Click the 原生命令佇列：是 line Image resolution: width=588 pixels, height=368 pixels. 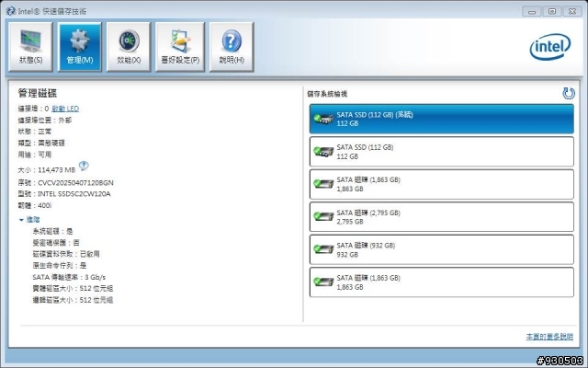click(59, 266)
